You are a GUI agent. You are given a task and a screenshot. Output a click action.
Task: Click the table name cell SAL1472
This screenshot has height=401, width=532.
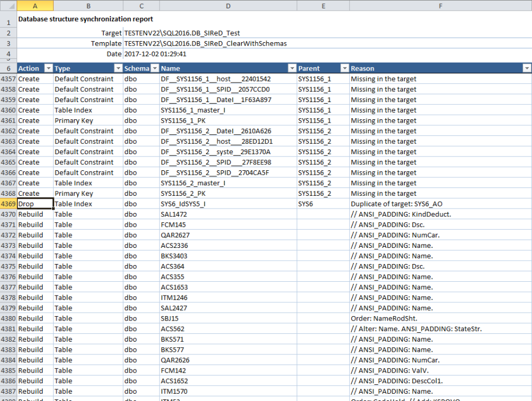point(228,214)
